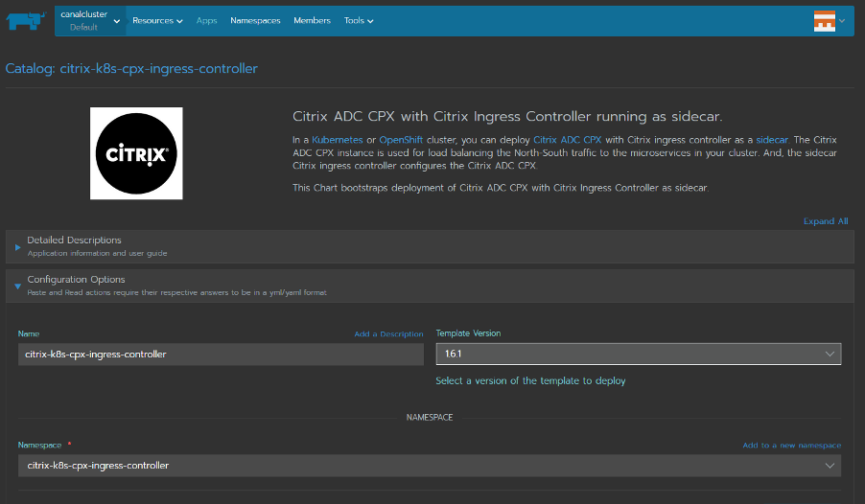Open the Citrix ADC CPX link
Viewport: 865px width, 504px height.
566,140
